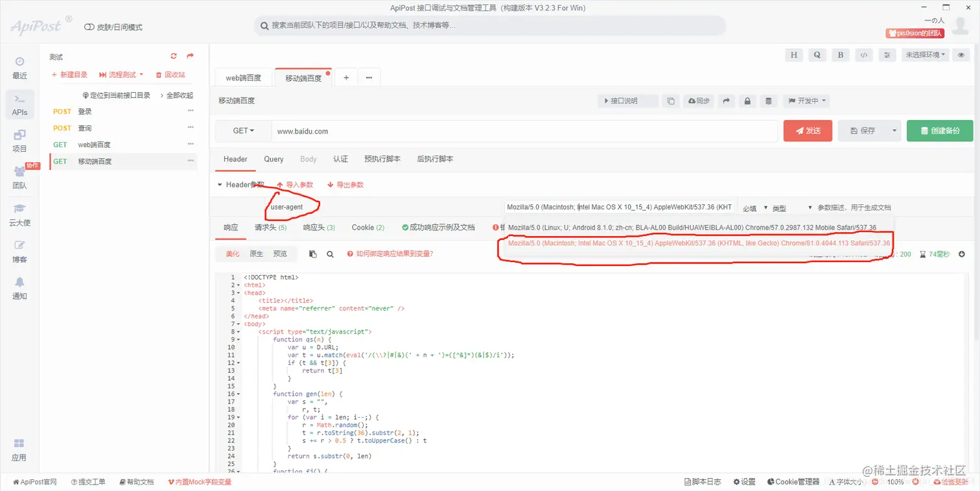The width and height of the screenshot is (980, 491).
Task: Toggle 皮肤/日间模式 skin mode switch
Action: click(89, 27)
